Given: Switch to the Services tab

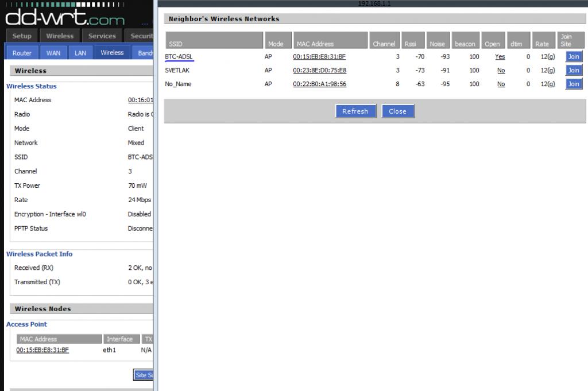Looking at the screenshot, I should pyautogui.click(x=102, y=36).
